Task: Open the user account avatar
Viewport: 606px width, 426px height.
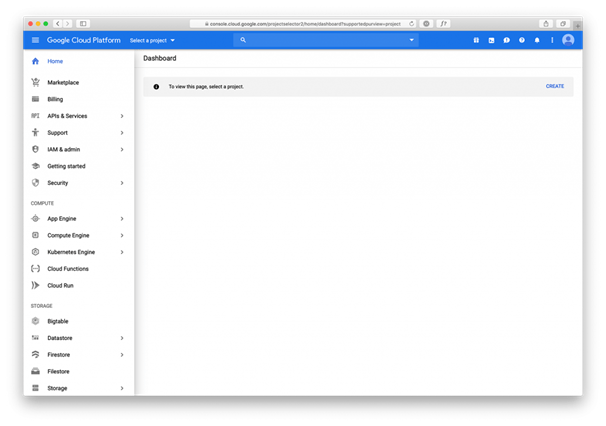Action: tap(568, 40)
